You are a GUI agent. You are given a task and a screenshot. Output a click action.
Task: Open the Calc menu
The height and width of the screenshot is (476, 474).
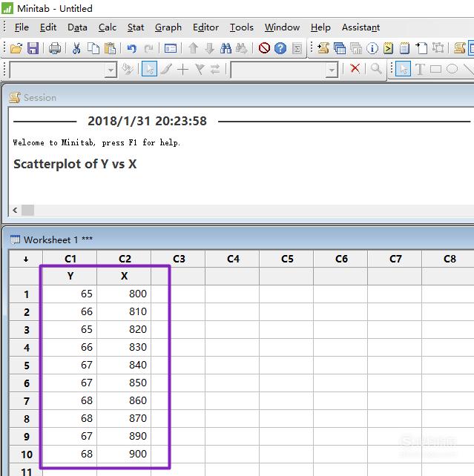[108, 27]
